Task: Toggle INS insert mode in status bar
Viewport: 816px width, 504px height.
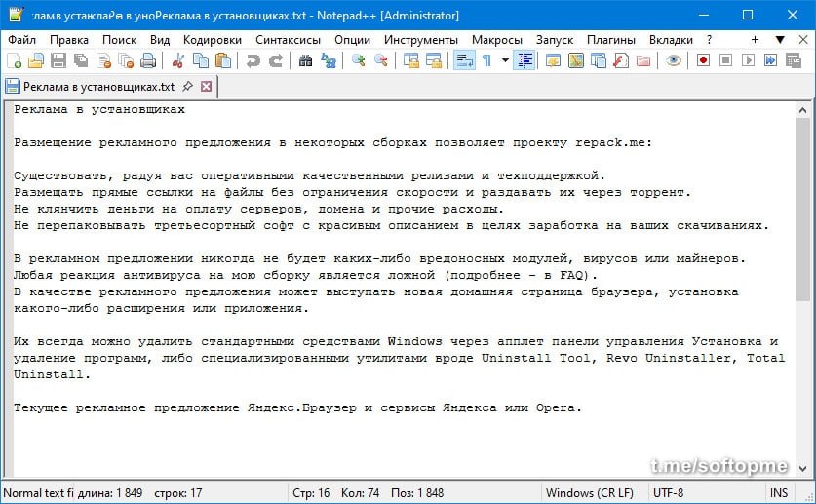Action: (x=779, y=492)
